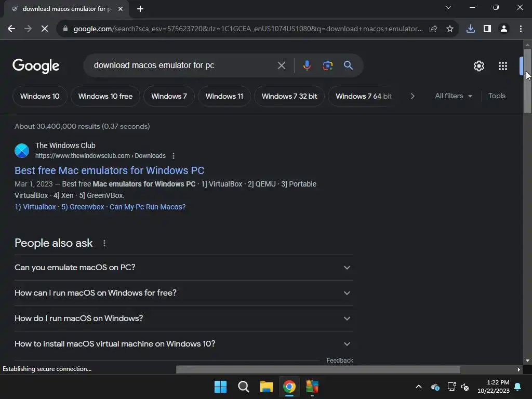Click the horizontal scrollbar thumb

pyautogui.click(x=318, y=369)
